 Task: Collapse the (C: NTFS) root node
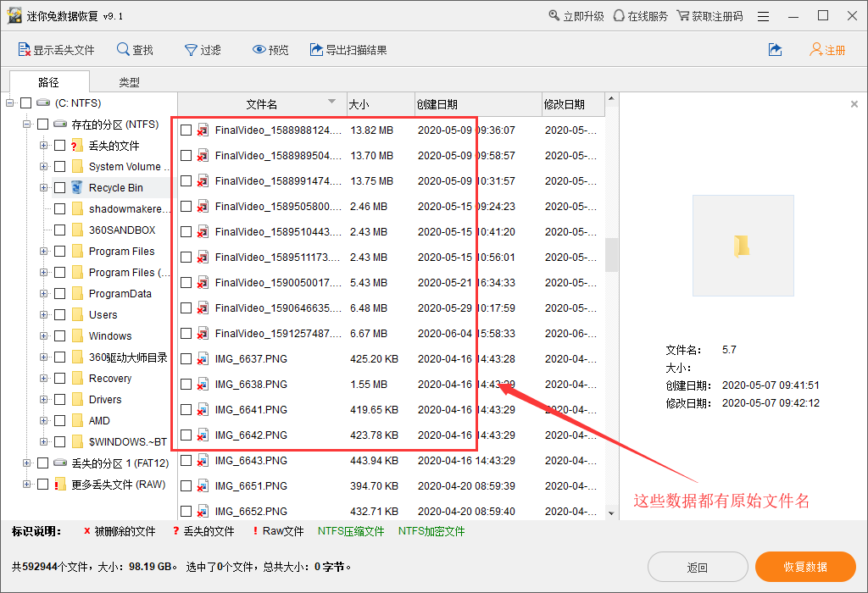[9, 103]
